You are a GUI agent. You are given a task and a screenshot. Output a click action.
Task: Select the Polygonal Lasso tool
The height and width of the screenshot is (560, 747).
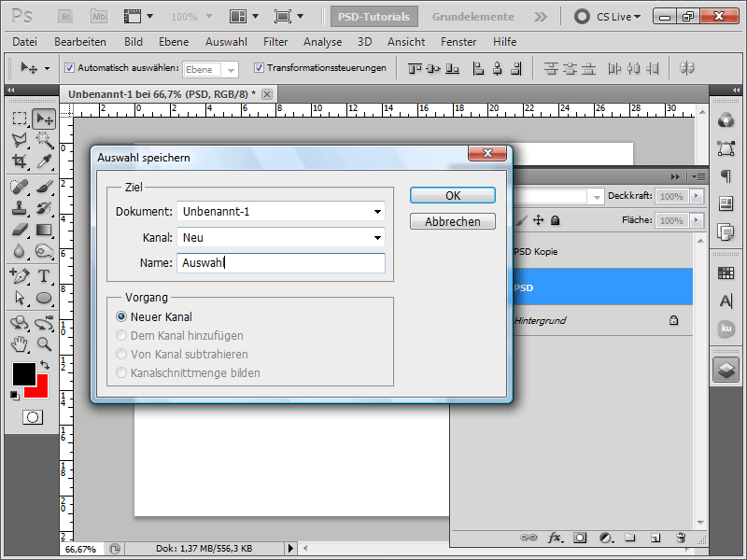click(20, 140)
